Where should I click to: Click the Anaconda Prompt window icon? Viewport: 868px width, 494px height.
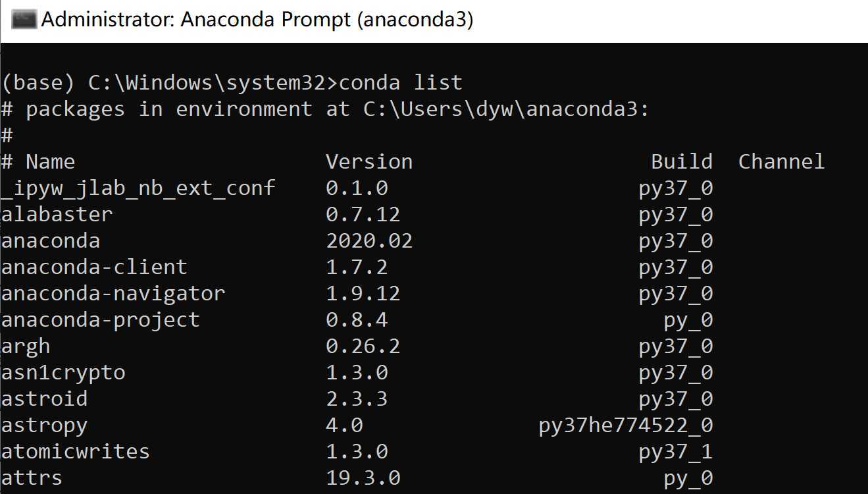24,20
